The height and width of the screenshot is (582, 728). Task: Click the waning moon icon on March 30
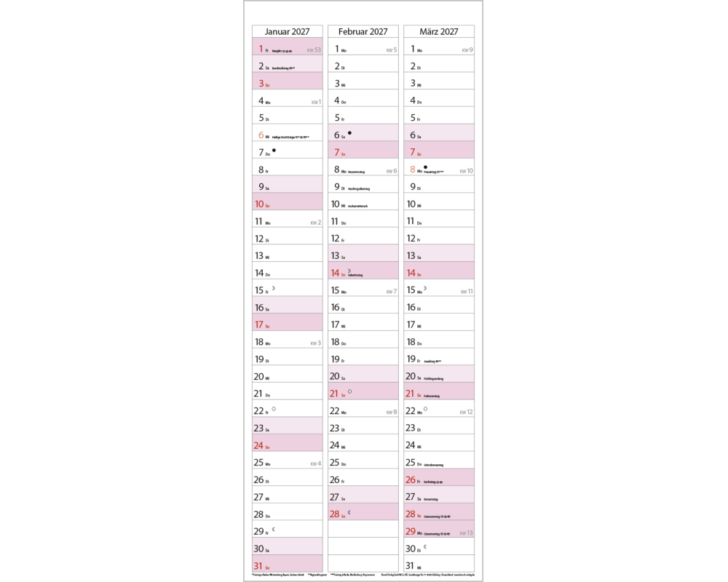[x=425, y=546]
